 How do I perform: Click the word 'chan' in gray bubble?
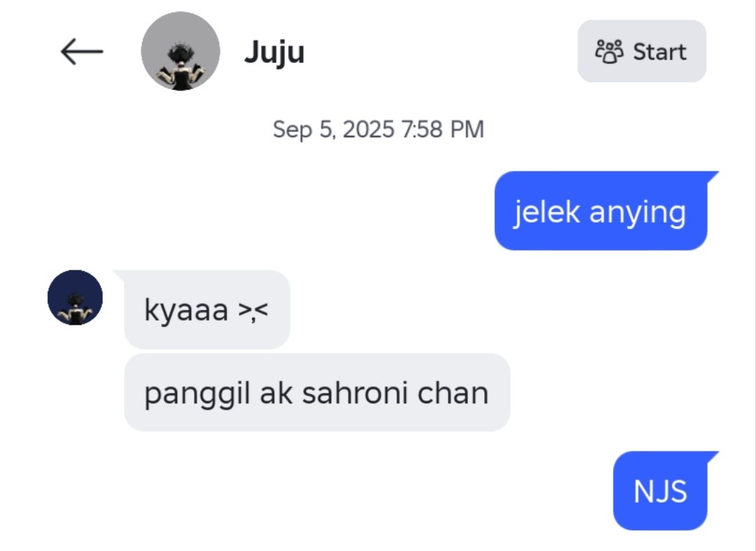[x=453, y=392]
